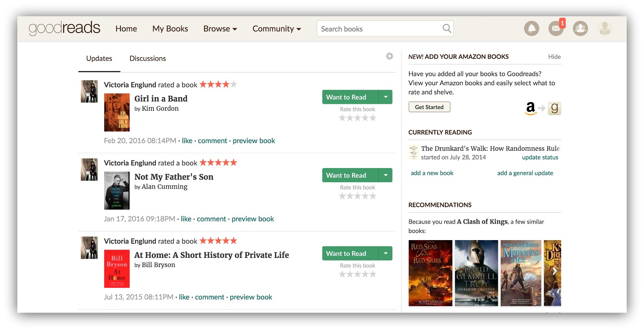This screenshot has width=644, height=331.
Task: Like the Girl in a Band update
Action: 187,141
